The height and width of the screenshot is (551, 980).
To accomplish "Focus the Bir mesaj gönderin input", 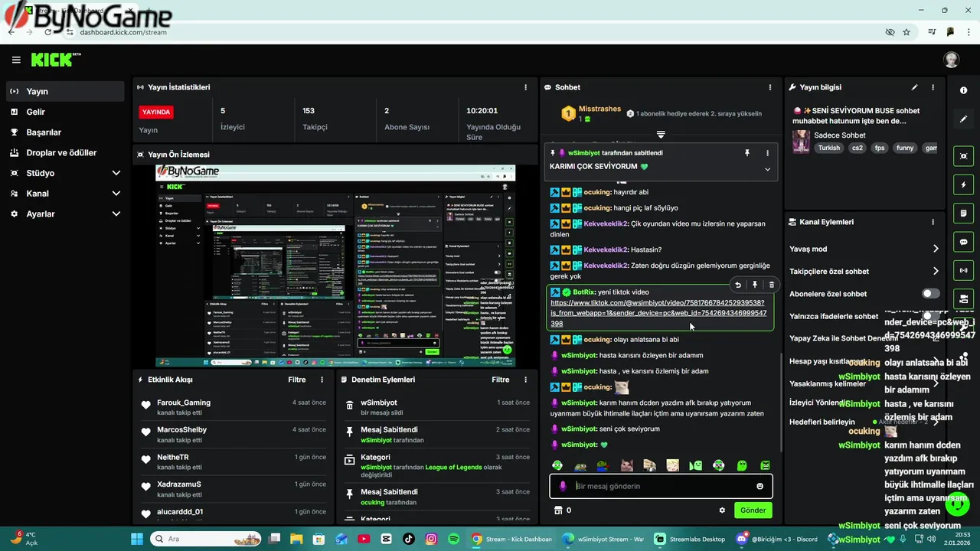I will coord(661,486).
